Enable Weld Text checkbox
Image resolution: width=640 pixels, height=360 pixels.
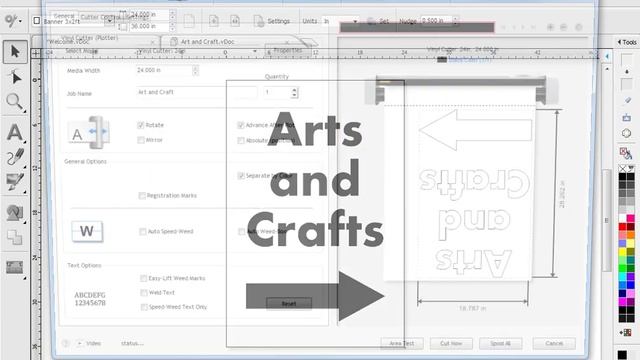[x=144, y=293]
